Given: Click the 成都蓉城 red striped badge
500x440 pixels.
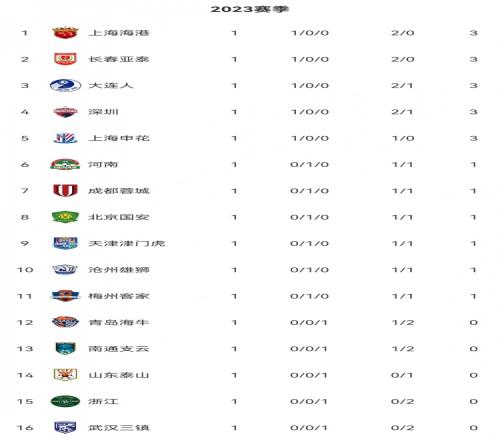Looking at the screenshot, I should click(65, 191).
